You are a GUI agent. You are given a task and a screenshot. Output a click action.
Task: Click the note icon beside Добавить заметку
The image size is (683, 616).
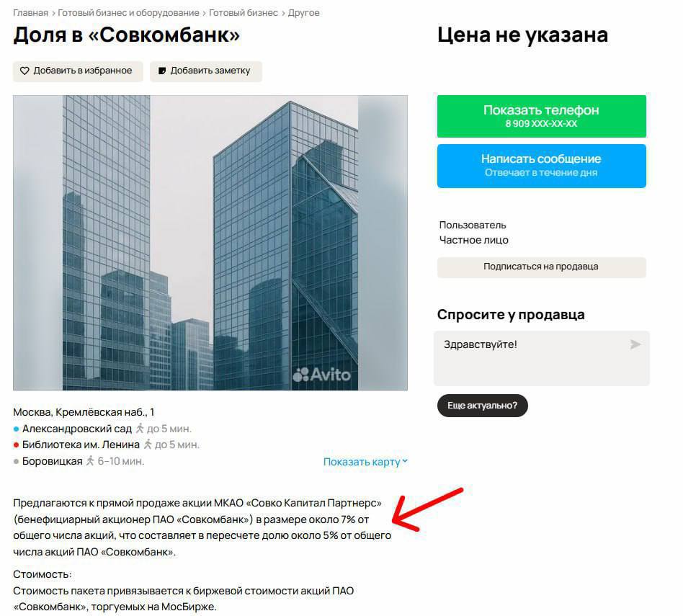click(162, 71)
